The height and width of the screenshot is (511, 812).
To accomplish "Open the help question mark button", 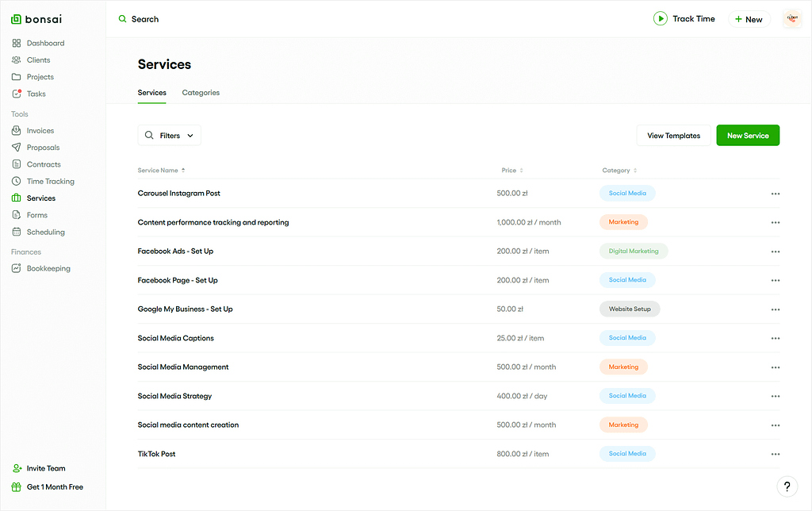I will 787,486.
